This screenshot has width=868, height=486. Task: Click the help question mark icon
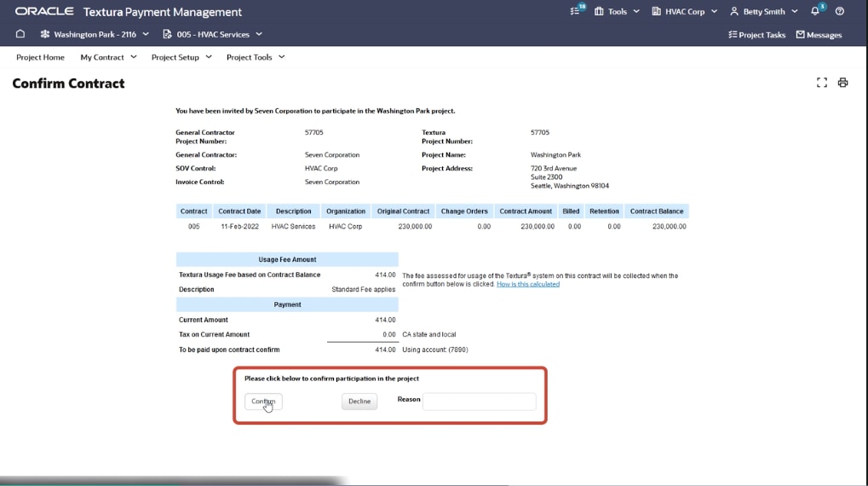point(840,12)
